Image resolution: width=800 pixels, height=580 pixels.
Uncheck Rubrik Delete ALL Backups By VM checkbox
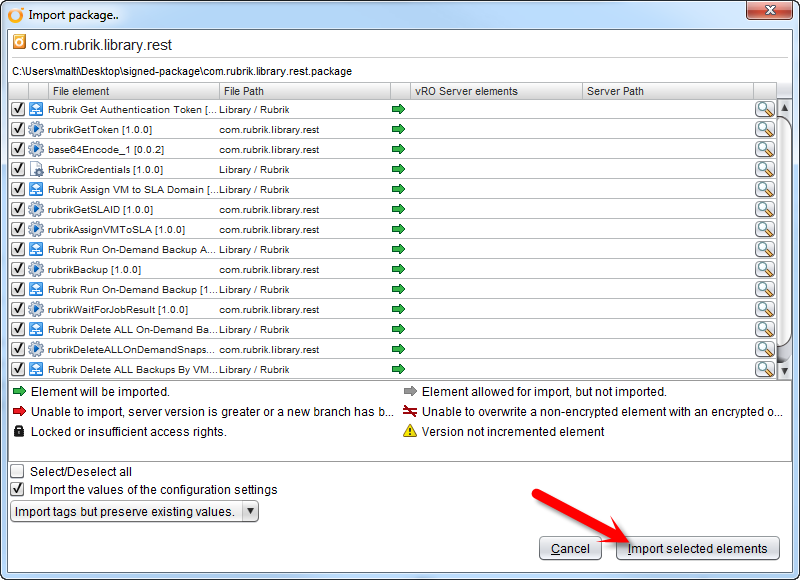(x=18, y=369)
